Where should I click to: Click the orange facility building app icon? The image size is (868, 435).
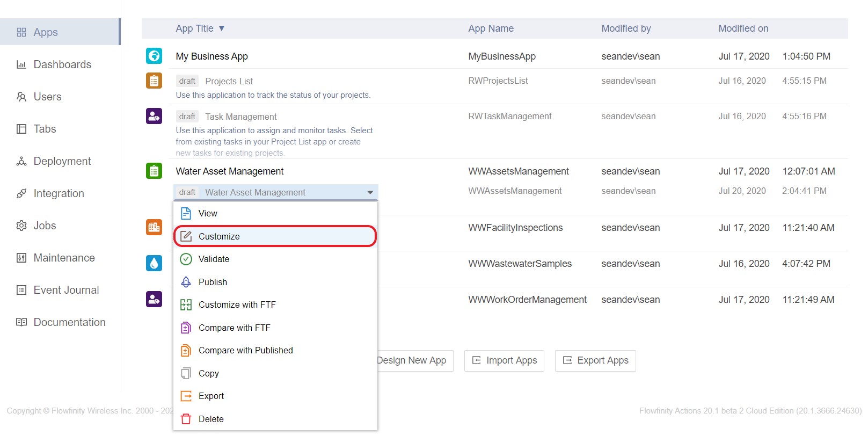[x=154, y=227]
